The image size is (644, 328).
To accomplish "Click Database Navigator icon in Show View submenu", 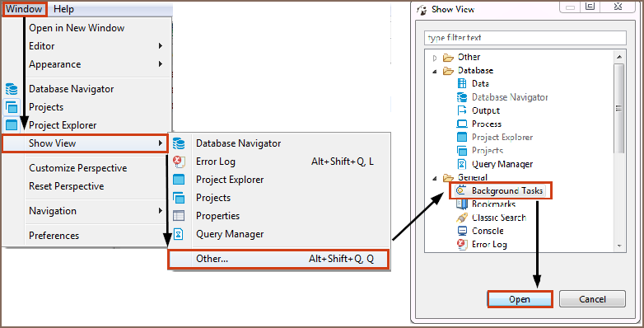I will (179, 143).
